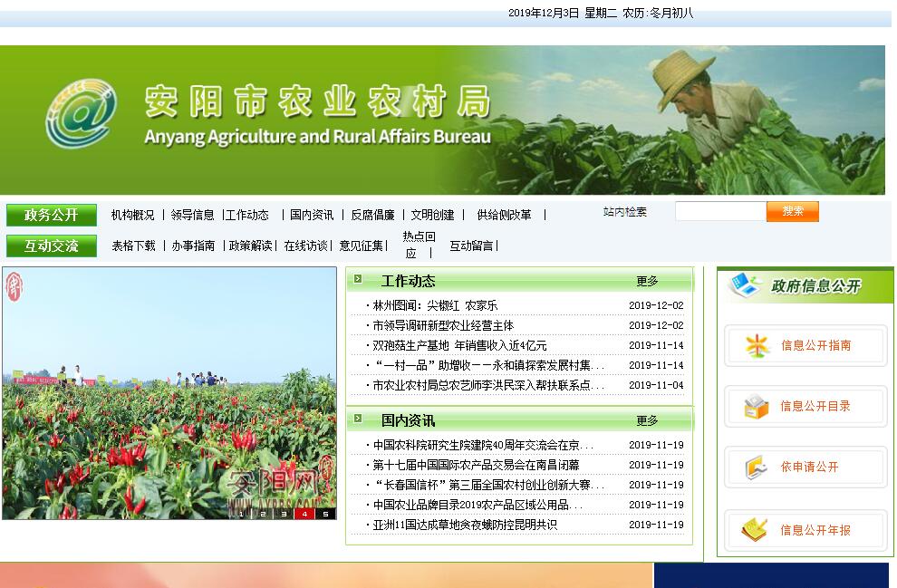Image resolution: width=897 pixels, height=588 pixels.
Task: Open the 互动交流 green menu tab
Action: tap(52, 246)
